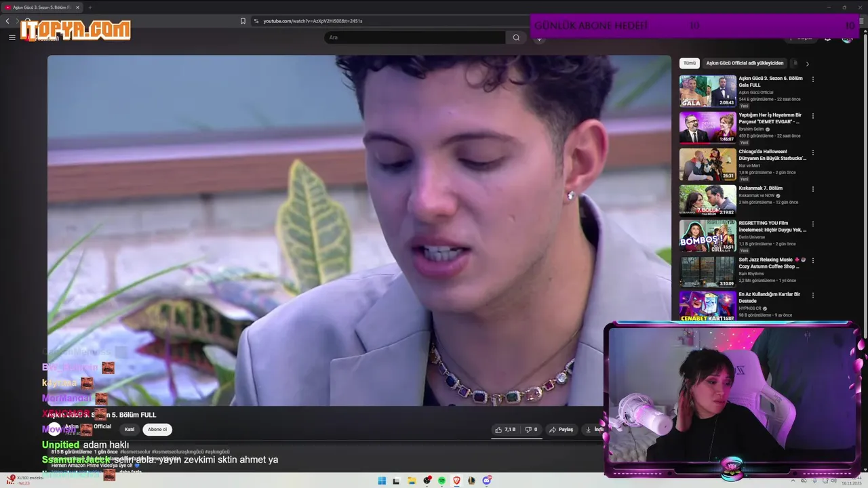Open options for Soft Jazz video
This screenshot has width=868, height=488.
click(812, 260)
